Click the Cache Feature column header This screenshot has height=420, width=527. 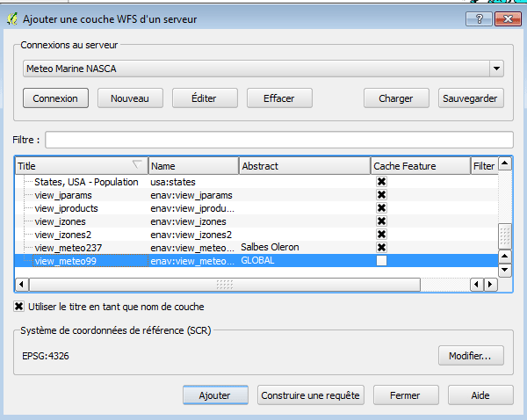point(419,165)
